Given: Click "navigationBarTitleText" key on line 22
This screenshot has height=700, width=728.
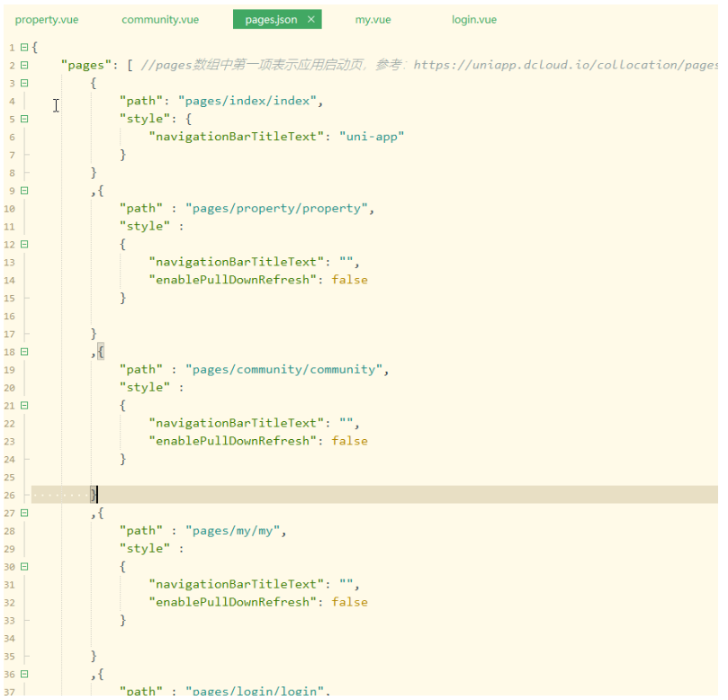Looking at the screenshot, I should pyautogui.click(x=236, y=424).
